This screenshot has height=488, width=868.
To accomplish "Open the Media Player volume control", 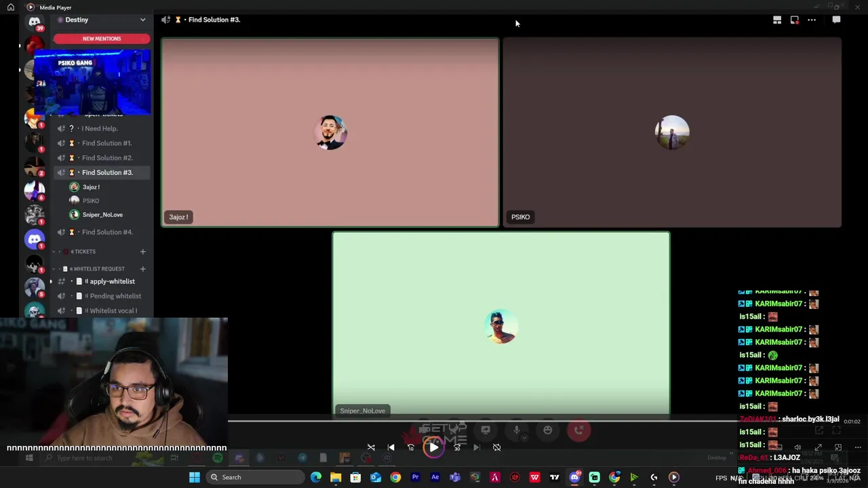I will [797, 447].
